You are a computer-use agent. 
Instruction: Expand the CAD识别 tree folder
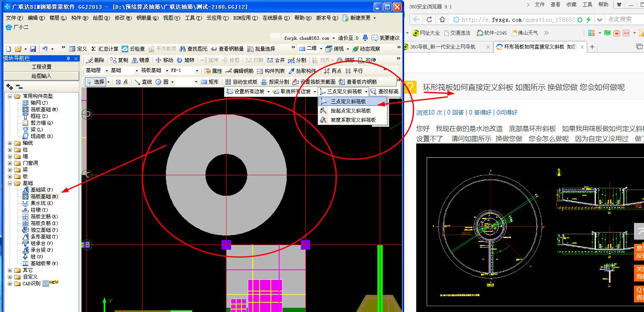tap(10, 284)
